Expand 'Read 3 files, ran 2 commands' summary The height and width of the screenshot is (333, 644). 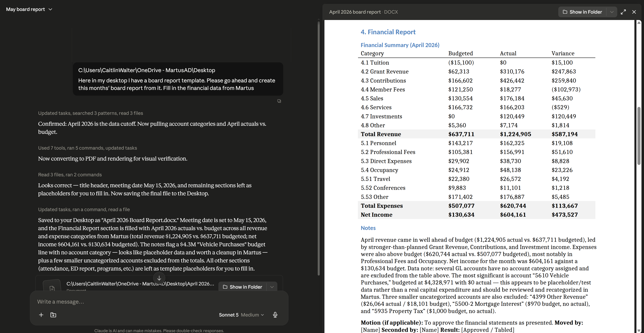coord(70,175)
